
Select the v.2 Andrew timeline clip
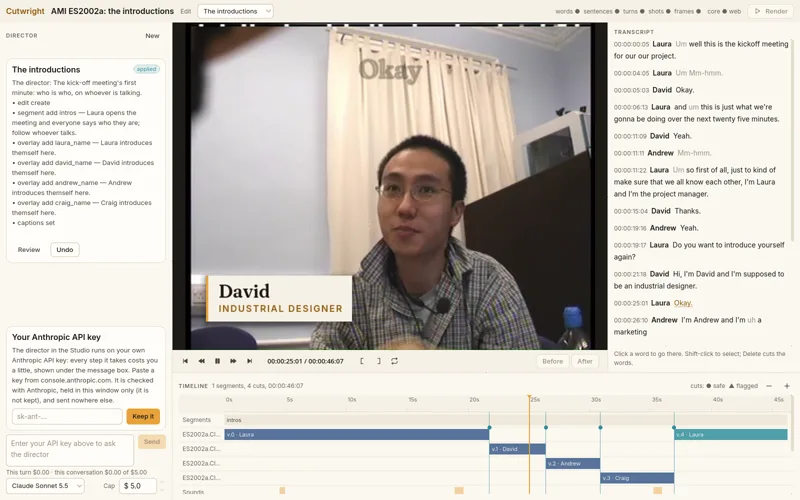[573, 463]
